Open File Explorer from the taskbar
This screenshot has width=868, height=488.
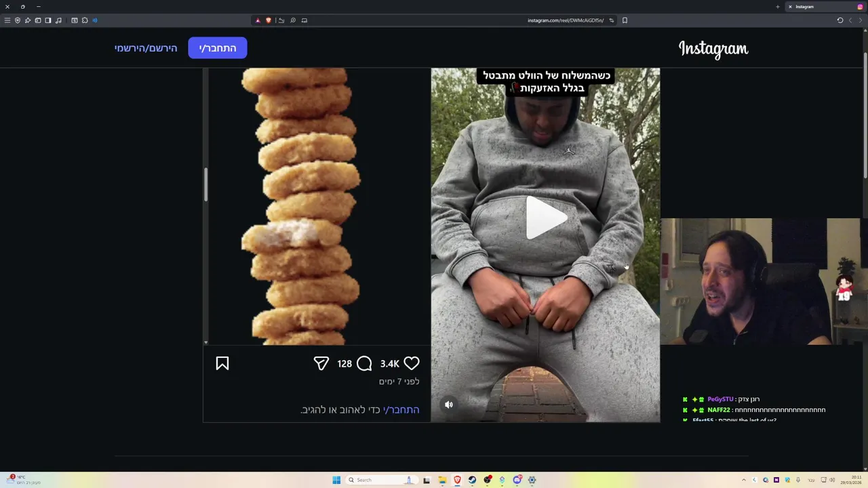point(442,480)
